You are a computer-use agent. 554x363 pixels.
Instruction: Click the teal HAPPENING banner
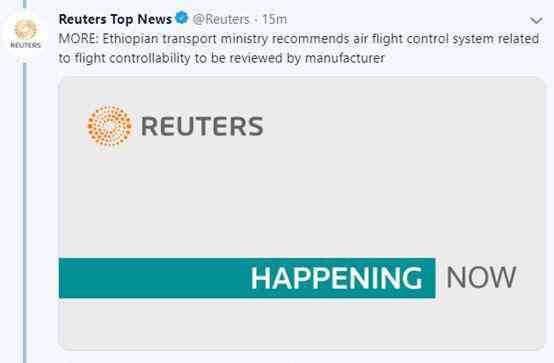point(247,278)
